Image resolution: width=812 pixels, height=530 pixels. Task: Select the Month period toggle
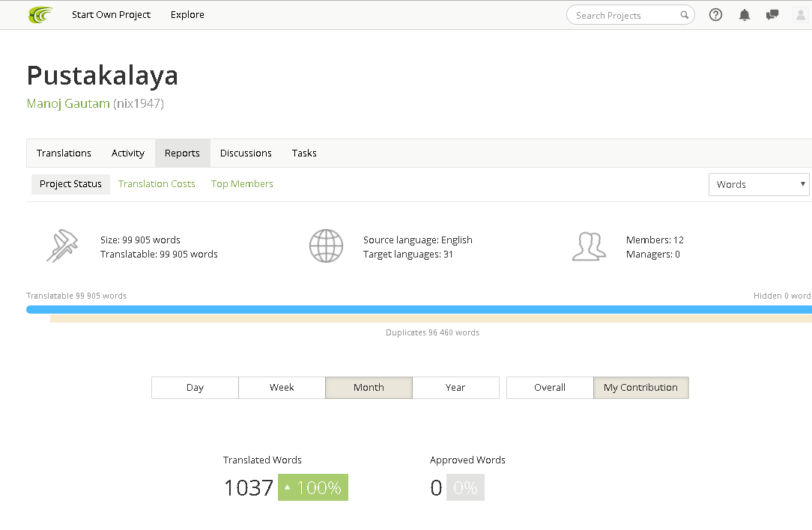coord(369,388)
